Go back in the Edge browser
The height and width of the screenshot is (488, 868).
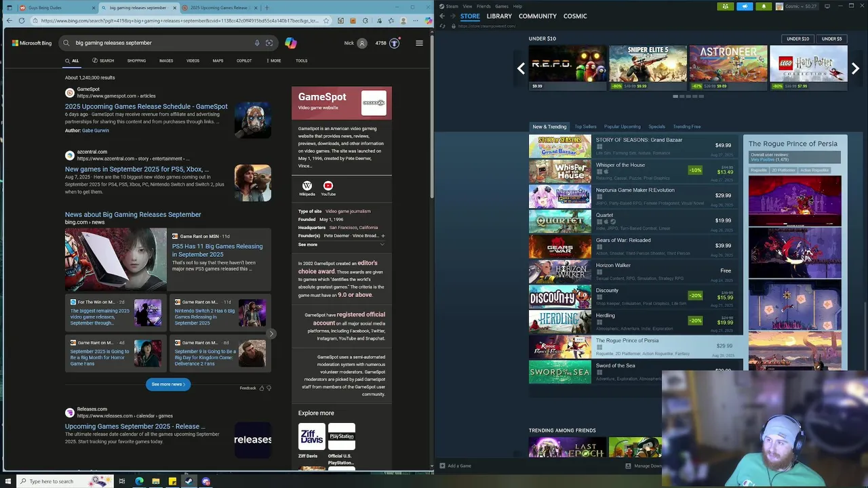coord(9,20)
